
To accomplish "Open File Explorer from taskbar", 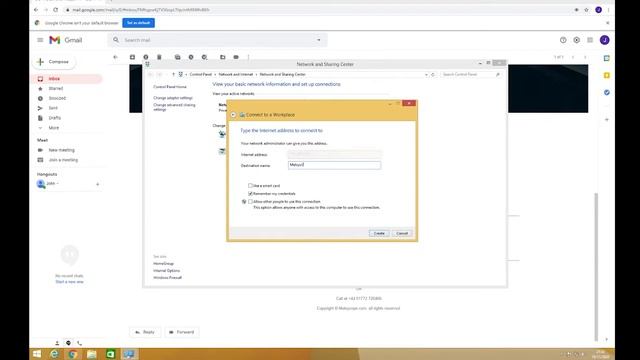I will pyautogui.click(x=91, y=354).
